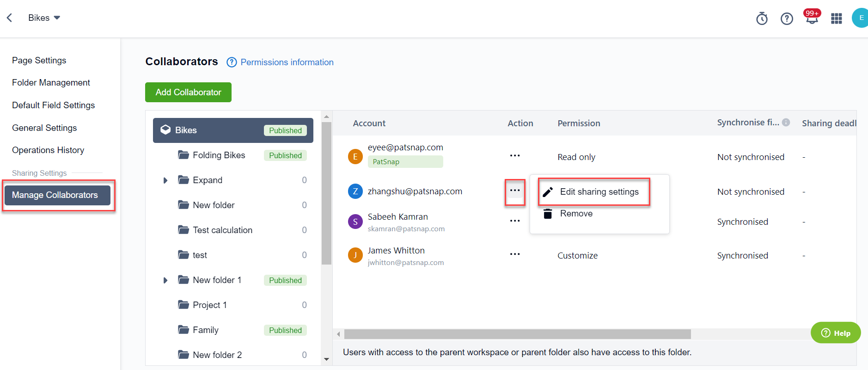
Task: Click the user avatar in top bar
Action: coord(860,18)
